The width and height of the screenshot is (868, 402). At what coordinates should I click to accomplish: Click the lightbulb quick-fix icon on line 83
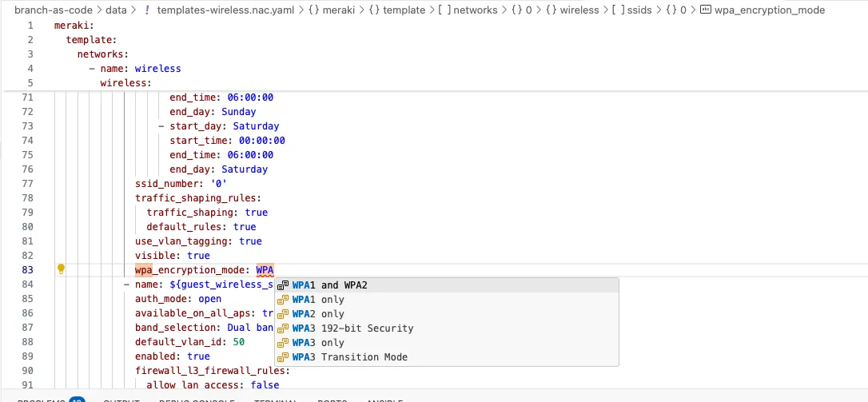click(61, 269)
